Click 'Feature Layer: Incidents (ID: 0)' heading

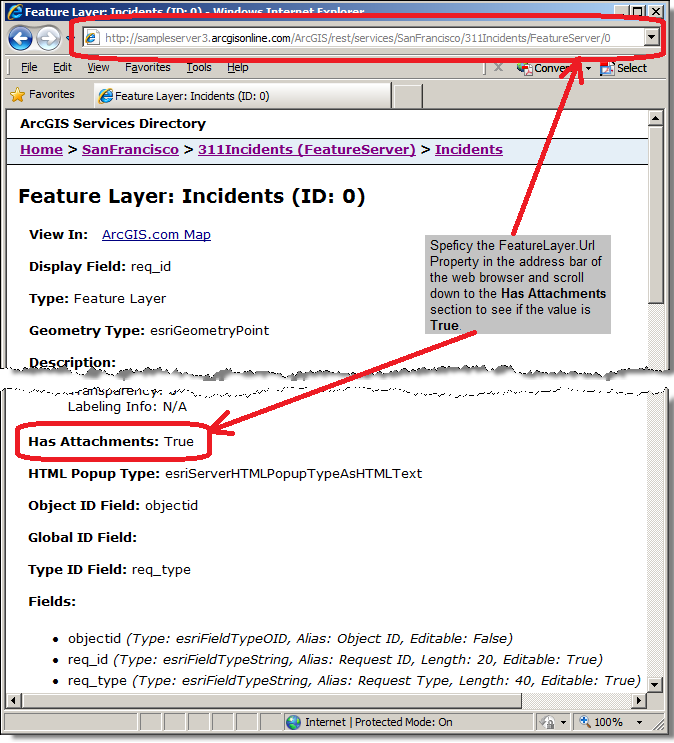coord(192,197)
